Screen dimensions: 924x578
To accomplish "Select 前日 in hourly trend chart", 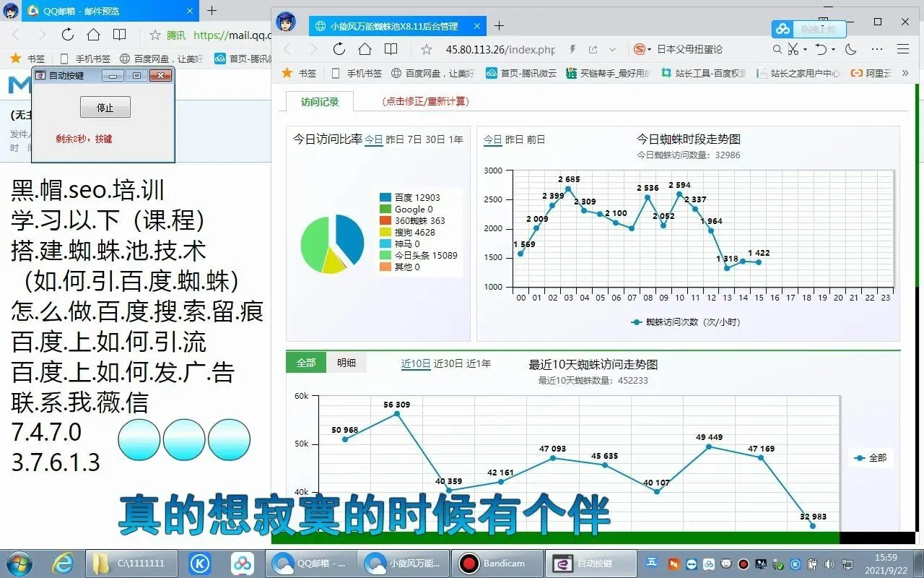I will coord(536,139).
